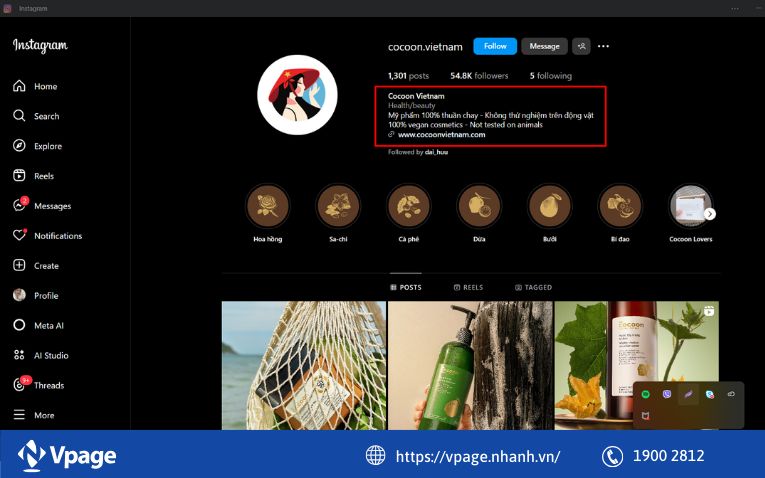The width and height of the screenshot is (765, 478).
Task: Switch to the REELS tab
Action: tap(468, 287)
